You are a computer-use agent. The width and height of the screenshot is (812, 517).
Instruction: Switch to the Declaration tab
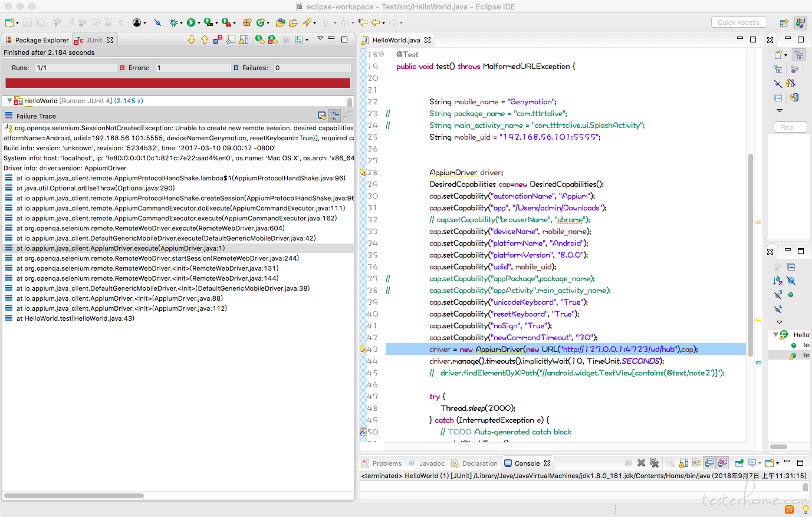coord(475,463)
